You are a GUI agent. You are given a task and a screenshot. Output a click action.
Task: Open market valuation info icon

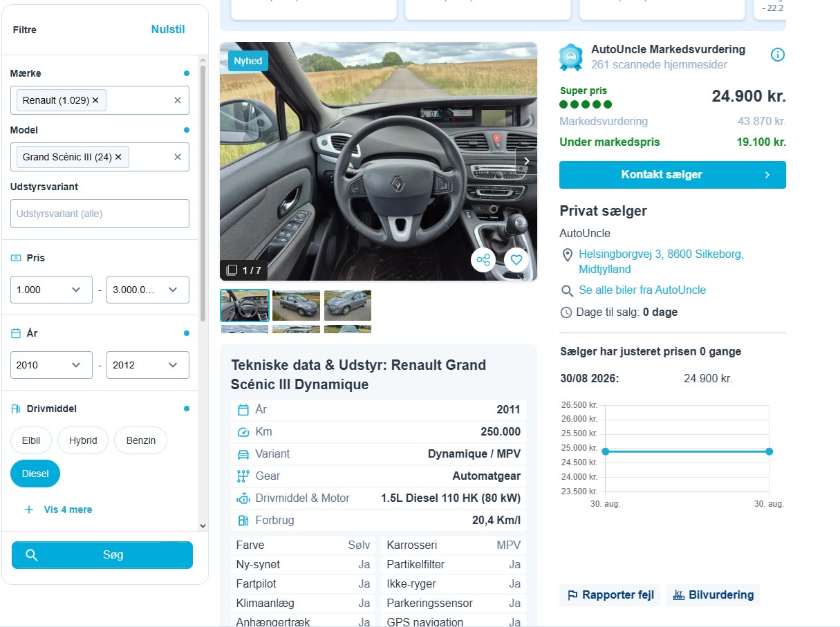[778, 55]
